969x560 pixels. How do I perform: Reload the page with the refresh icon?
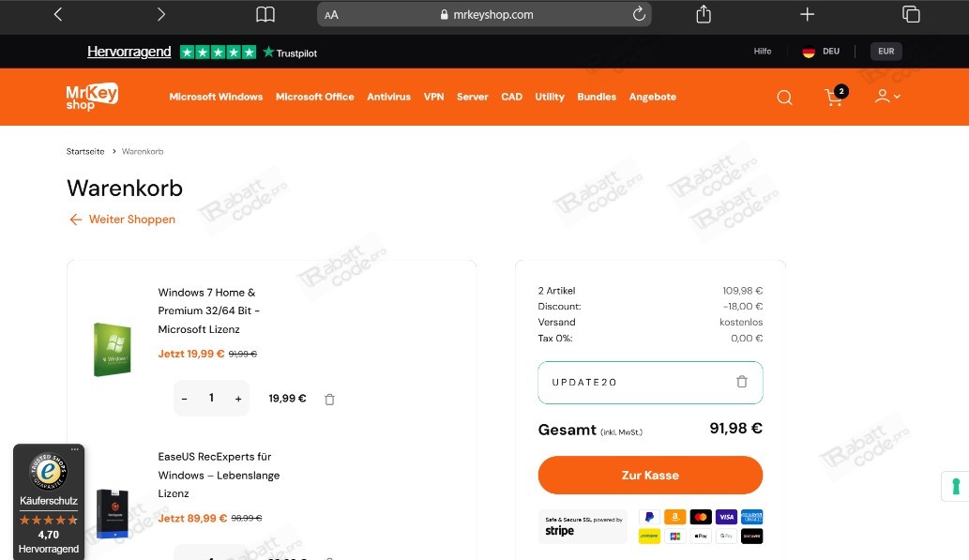(639, 13)
